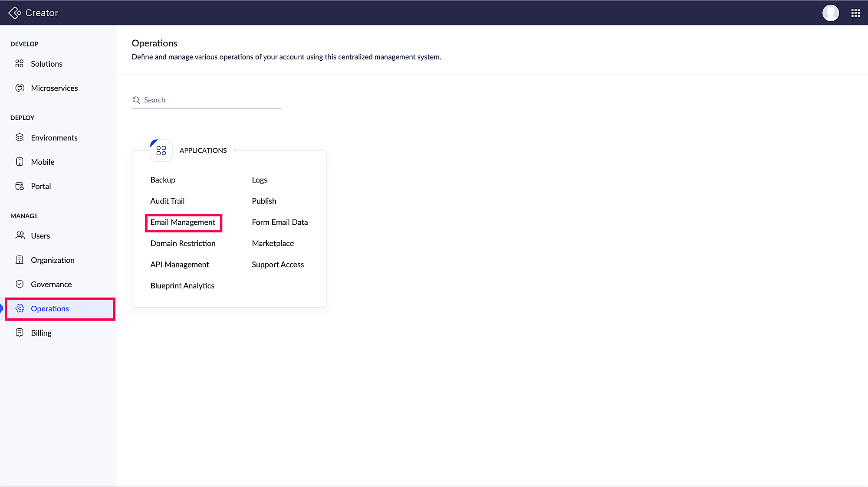
Task: Select Organization in the sidebar
Action: click(53, 260)
